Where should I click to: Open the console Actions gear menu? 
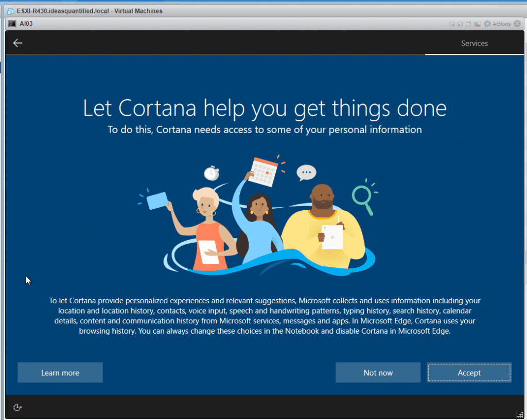click(497, 24)
